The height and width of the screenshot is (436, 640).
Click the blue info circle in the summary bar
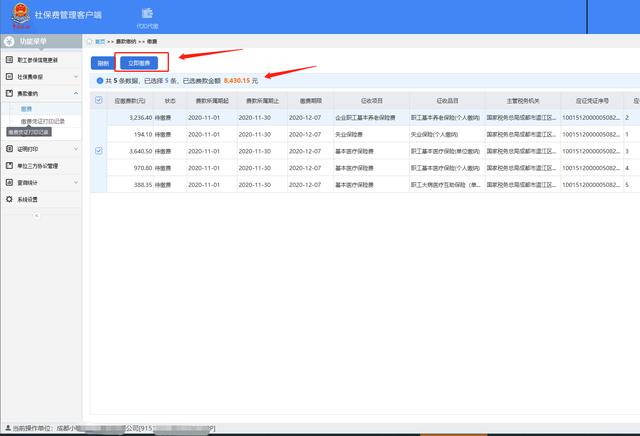[100, 81]
